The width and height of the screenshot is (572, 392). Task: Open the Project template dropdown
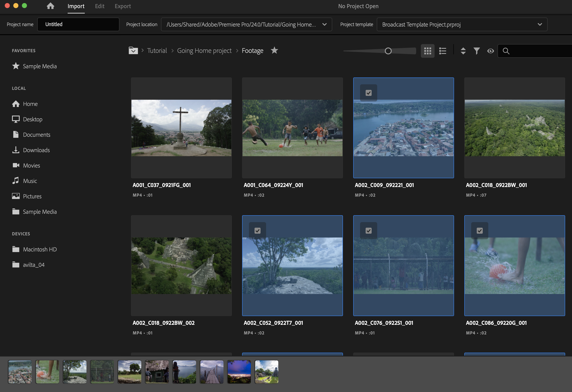click(539, 24)
